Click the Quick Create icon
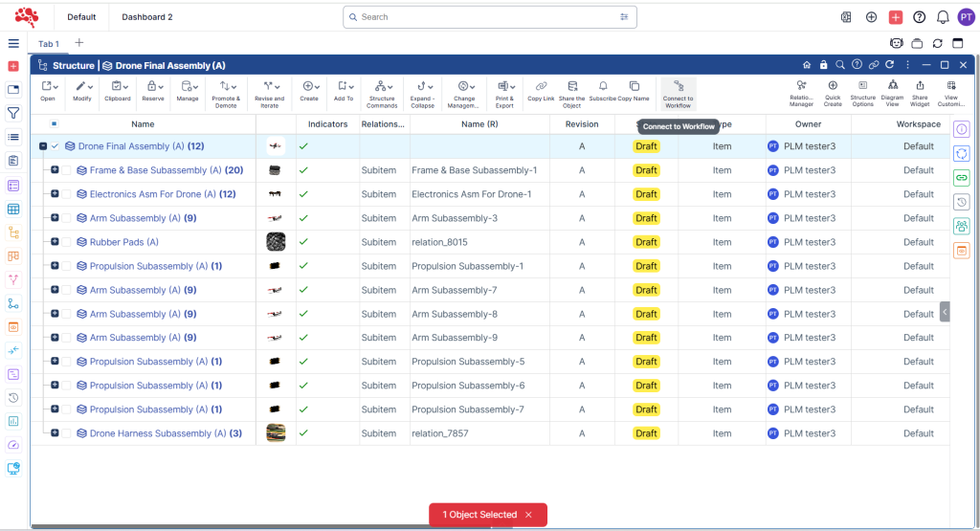This screenshot has width=980, height=531. (x=833, y=87)
